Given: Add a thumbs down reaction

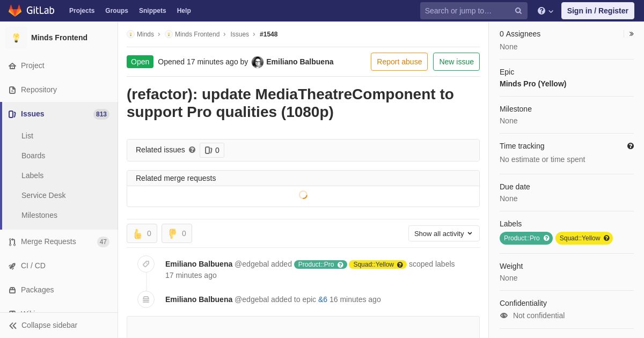Looking at the screenshot, I should coord(177,233).
